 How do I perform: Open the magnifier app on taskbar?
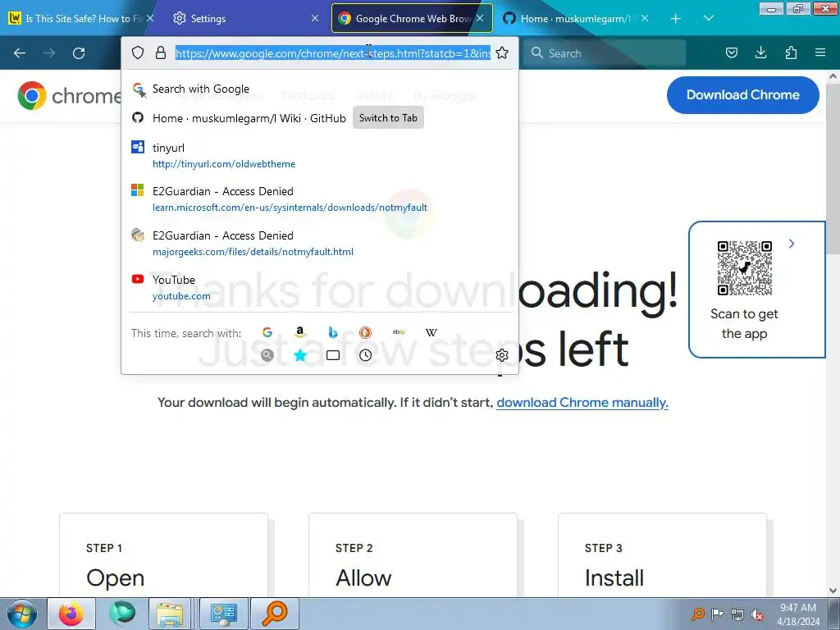click(x=274, y=614)
